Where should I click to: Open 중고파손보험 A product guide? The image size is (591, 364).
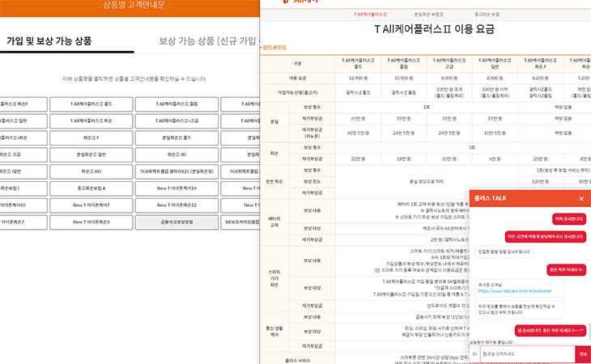click(91, 188)
